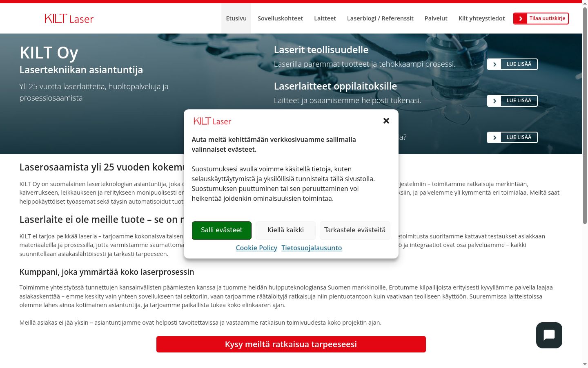Image resolution: width=588 pixels, height=368 pixels.
Task: Close the cookie consent dialog
Action: coord(386,121)
